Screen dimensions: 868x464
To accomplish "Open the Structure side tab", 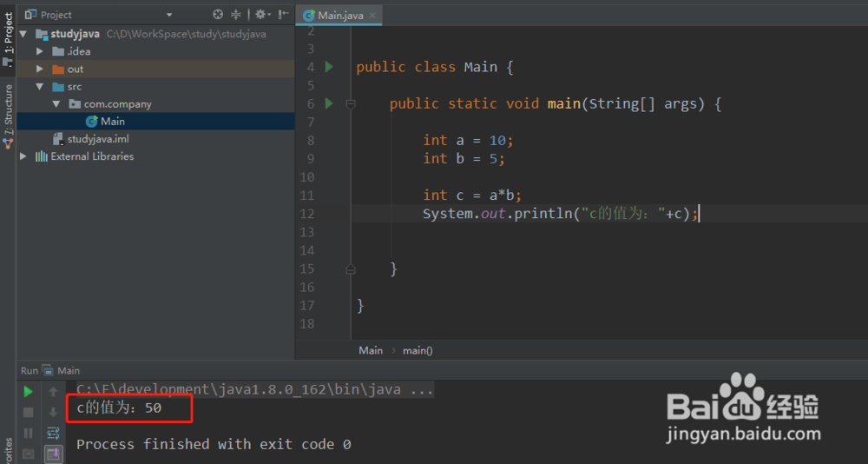I will (8, 116).
